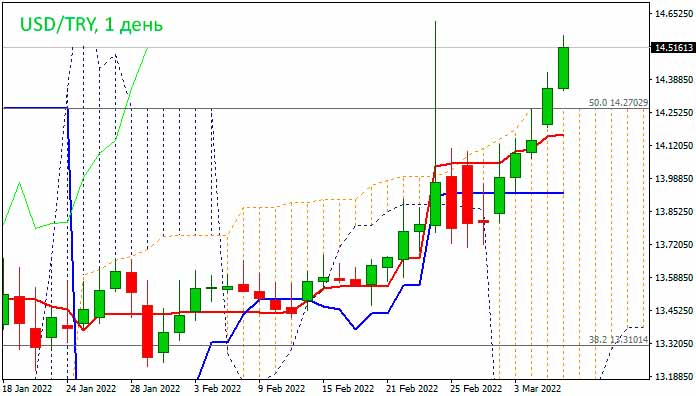Click the price axis value 13.32050
This screenshot has height=396, width=696.
[x=674, y=344]
